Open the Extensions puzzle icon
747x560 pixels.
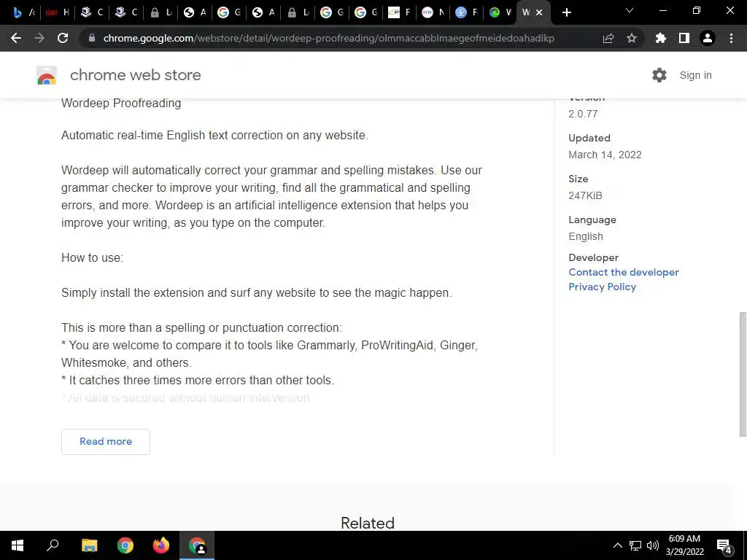click(660, 38)
